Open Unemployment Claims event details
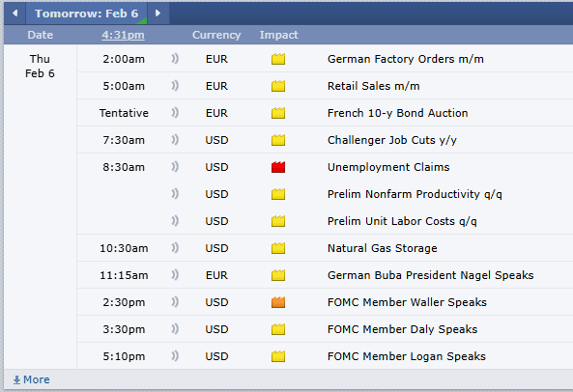 point(388,167)
